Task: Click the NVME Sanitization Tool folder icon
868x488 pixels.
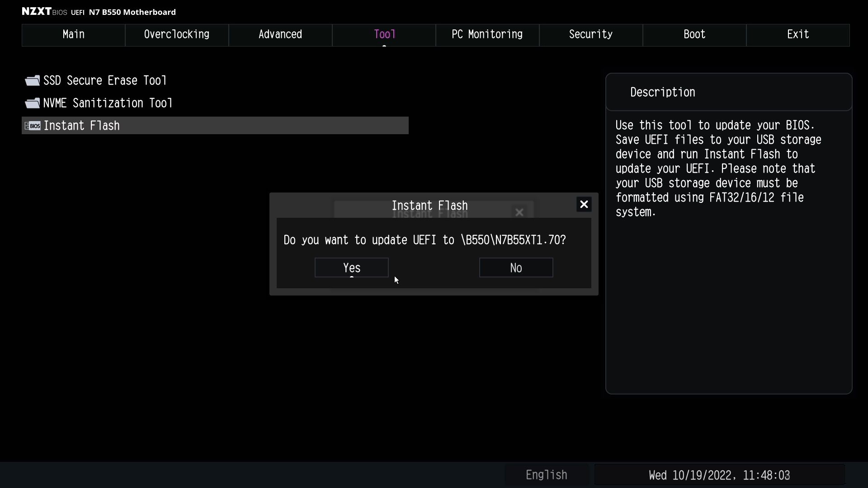Action: click(32, 103)
